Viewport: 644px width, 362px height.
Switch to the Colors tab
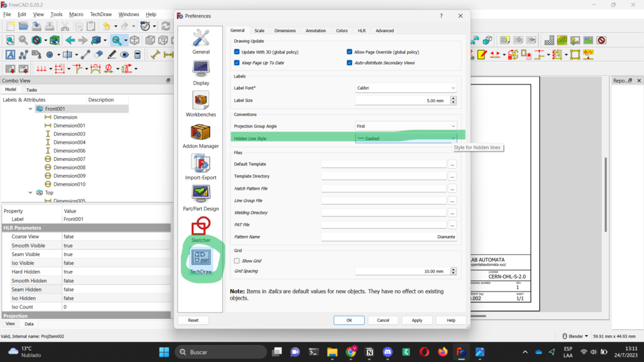click(x=341, y=31)
